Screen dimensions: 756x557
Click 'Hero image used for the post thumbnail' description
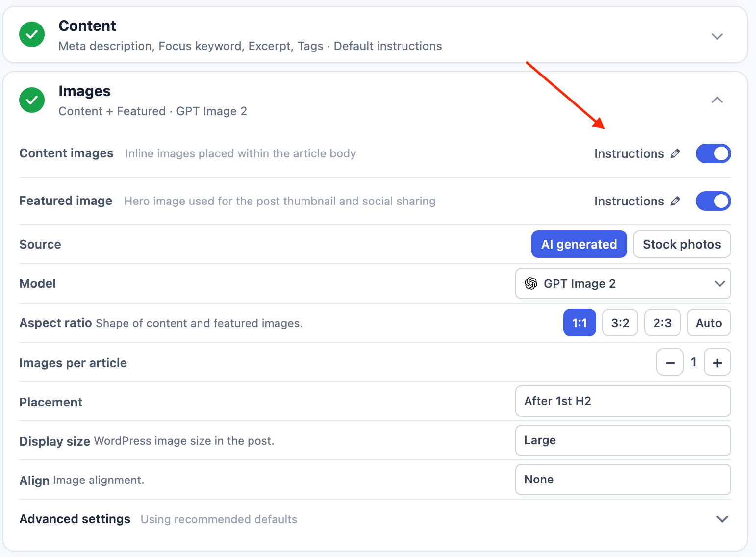(x=280, y=201)
